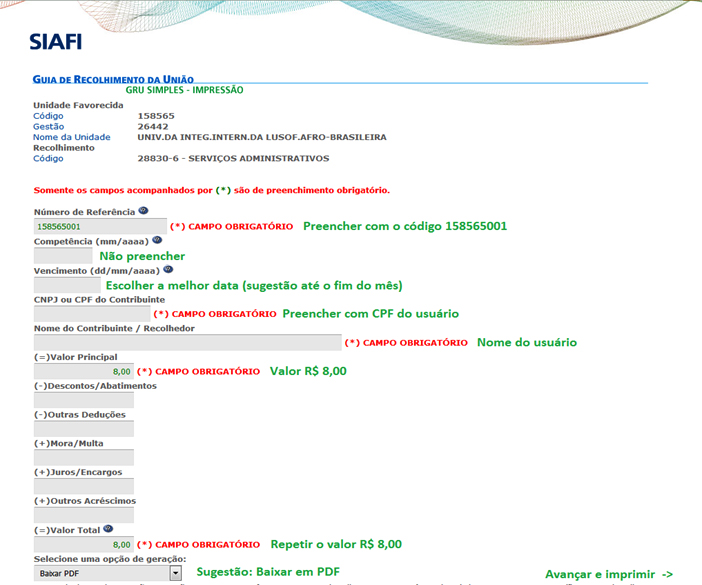Click the help icon next to Vencimento
702x585 pixels.
click(167, 269)
